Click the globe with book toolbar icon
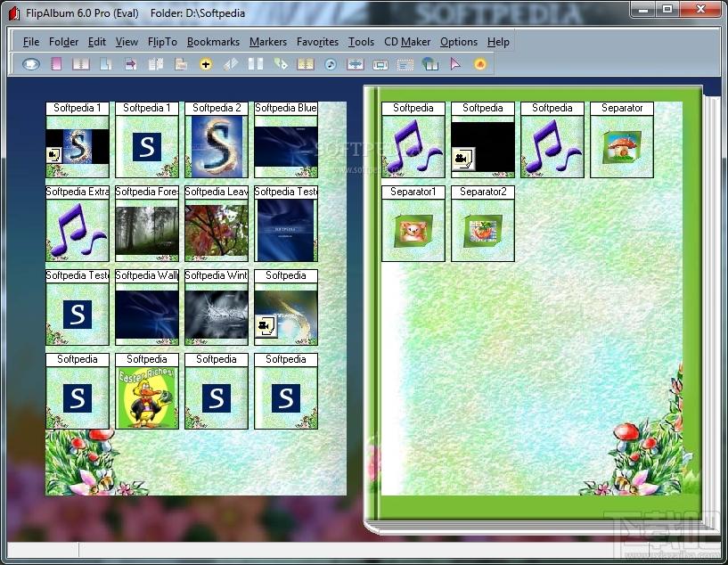 coord(430,64)
